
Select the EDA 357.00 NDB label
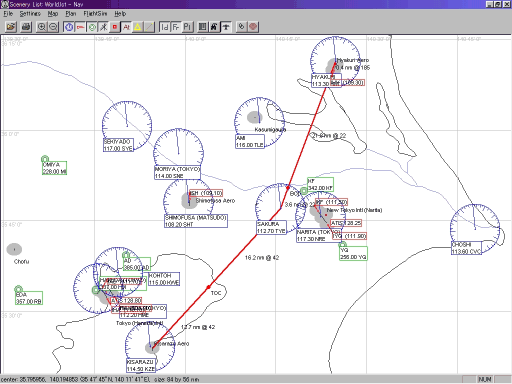[x=29, y=298]
